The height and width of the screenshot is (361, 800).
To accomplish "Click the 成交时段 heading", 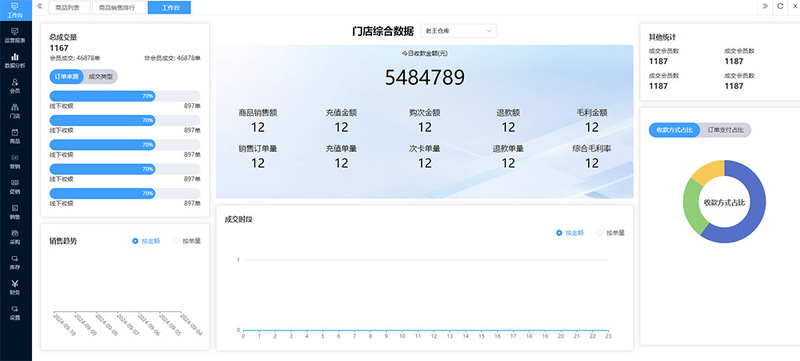I will (x=239, y=220).
